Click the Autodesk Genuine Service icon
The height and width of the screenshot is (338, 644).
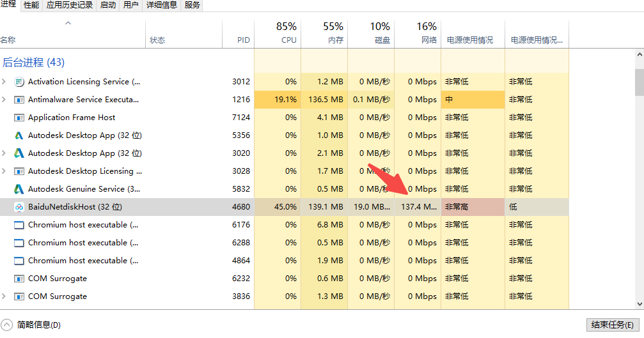[19, 189]
